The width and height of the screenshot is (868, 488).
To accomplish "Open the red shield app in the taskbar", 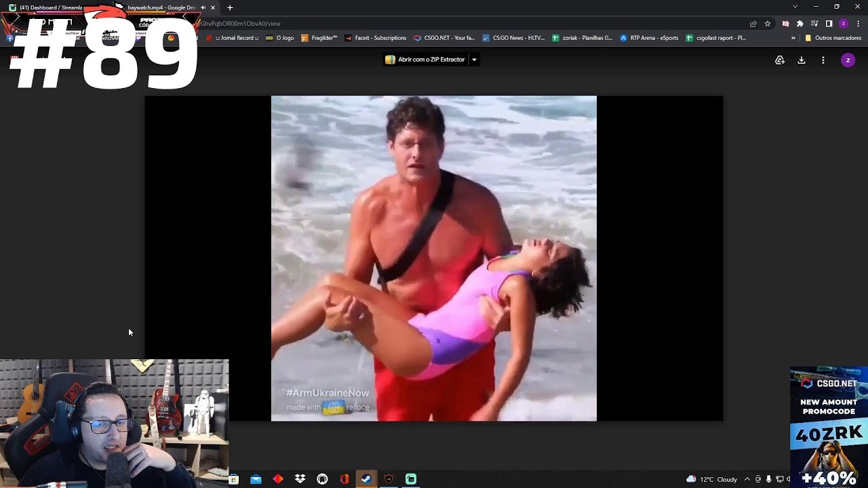I will 389,479.
